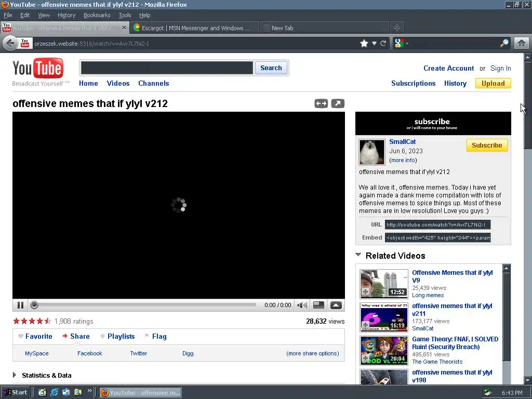Open the File menu
This screenshot has width=532, height=399.
pos(8,15)
